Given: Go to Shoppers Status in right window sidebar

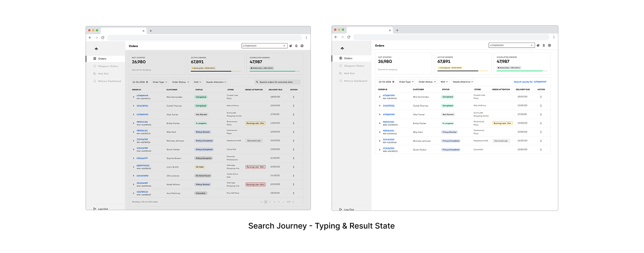Looking at the screenshot, I should pos(354,66).
